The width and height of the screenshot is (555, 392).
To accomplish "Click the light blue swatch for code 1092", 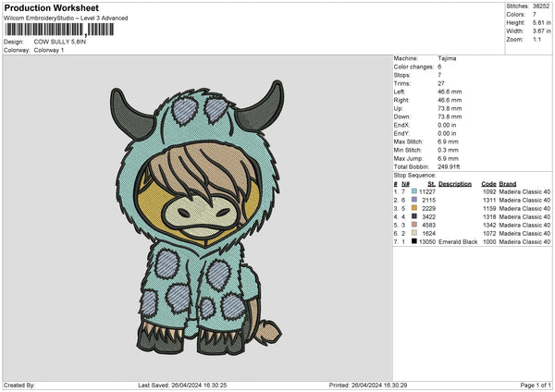I will (414, 191).
